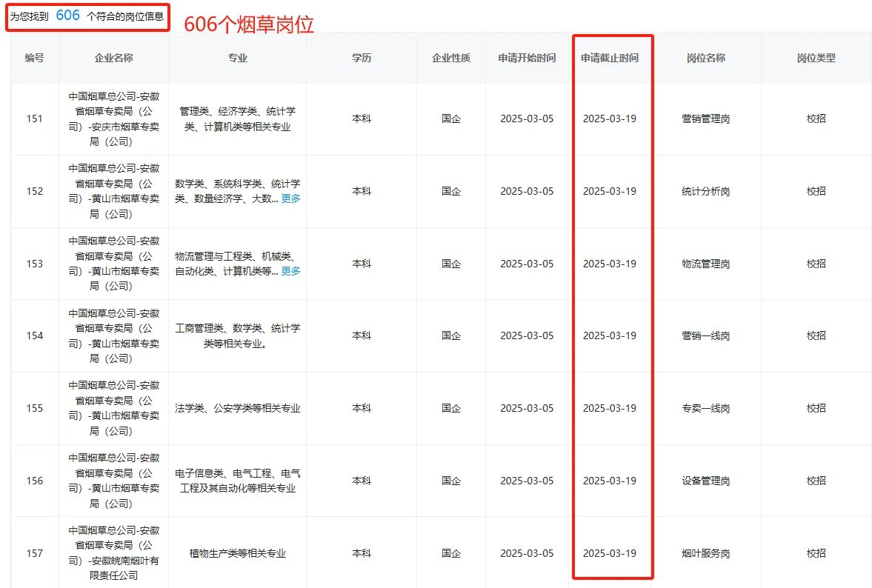The height and width of the screenshot is (588, 872).
Task: Open the 更多 link in row 152
Action: click(x=290, y=198)
